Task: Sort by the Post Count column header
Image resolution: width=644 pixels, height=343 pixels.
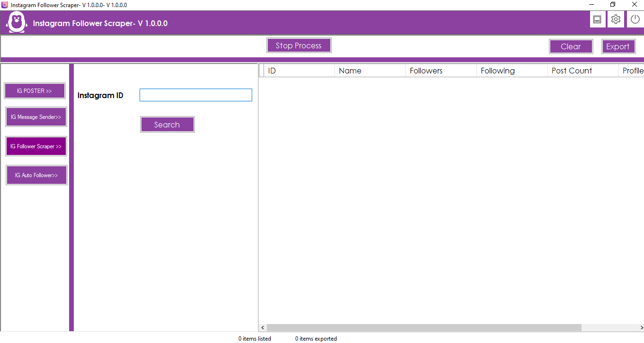Action: click(x=583, y=71)
